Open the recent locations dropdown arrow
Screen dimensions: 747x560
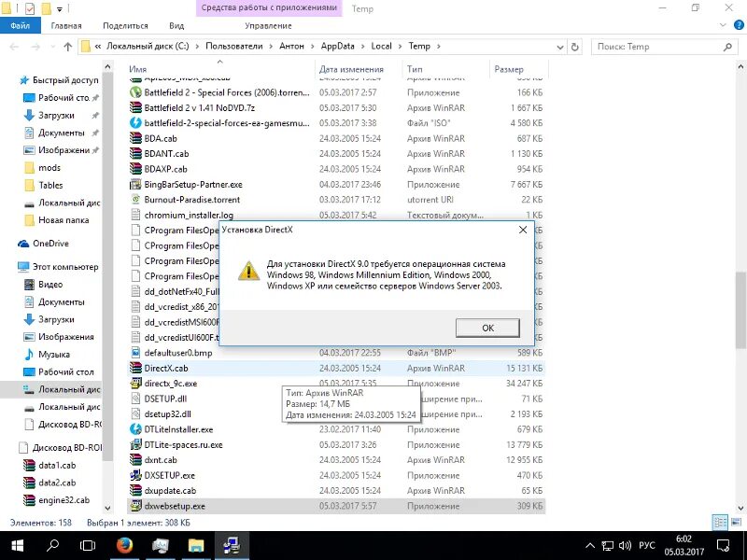52,47
